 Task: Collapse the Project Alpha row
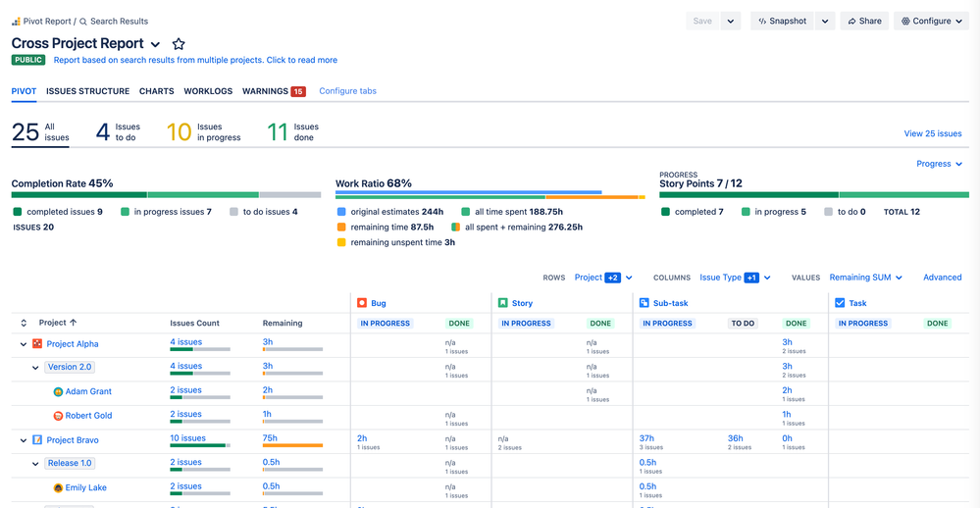[24, 344]
